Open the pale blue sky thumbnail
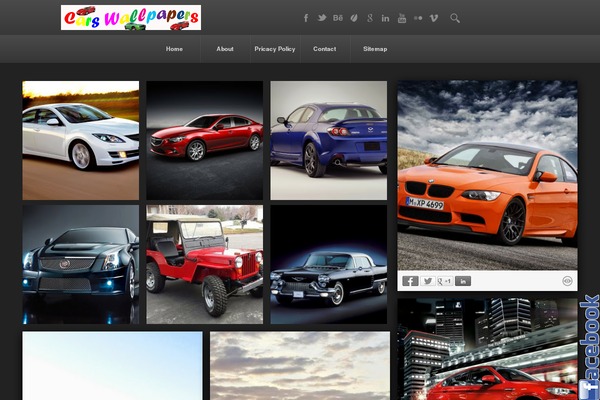 [x=112, y=366]
